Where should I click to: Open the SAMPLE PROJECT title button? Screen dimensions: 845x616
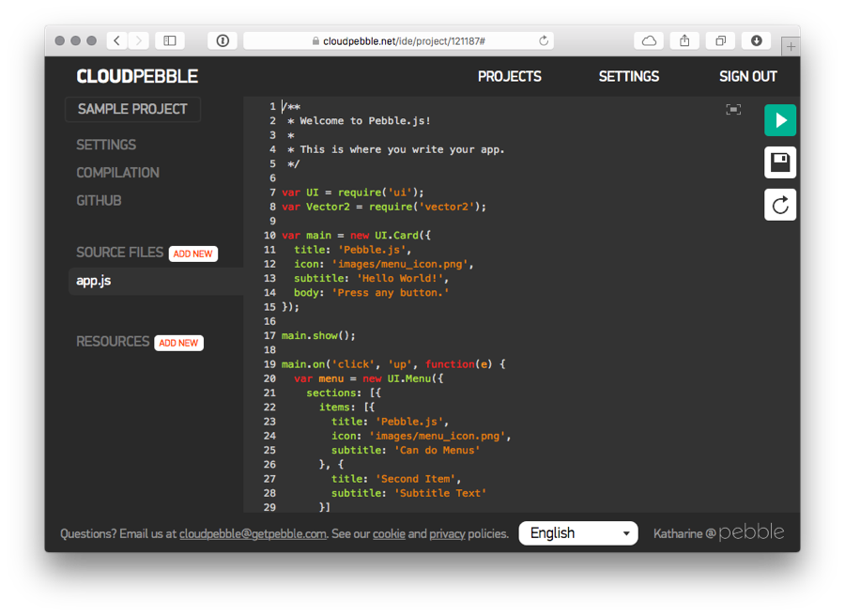(x=132, y=110)
